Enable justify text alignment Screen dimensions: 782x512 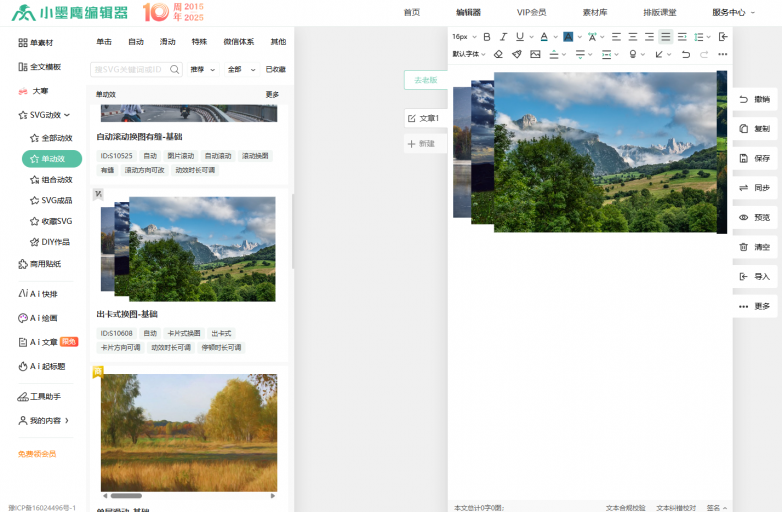click(x=666, y=37)
